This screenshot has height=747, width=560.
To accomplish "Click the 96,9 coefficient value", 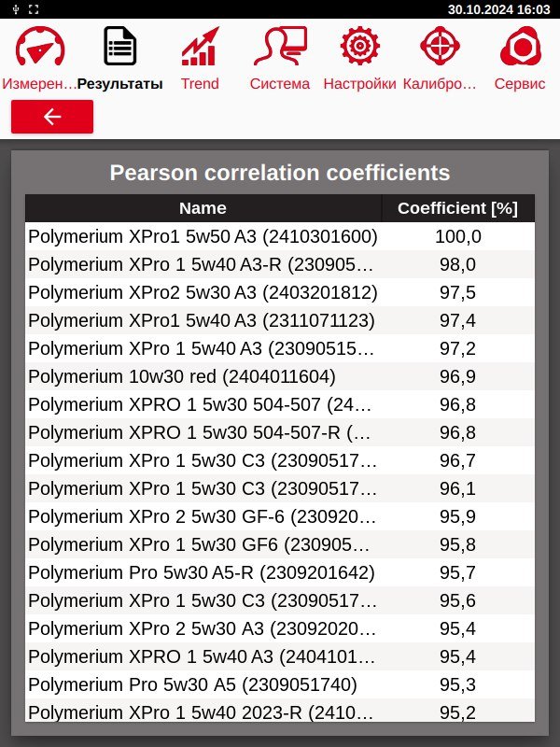I will (458, 376).
